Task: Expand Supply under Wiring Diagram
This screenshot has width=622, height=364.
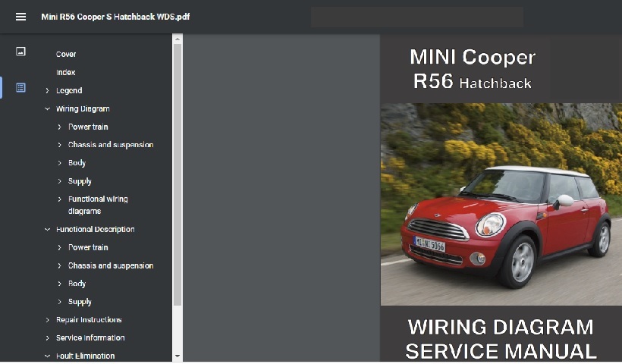Action: 59,181
